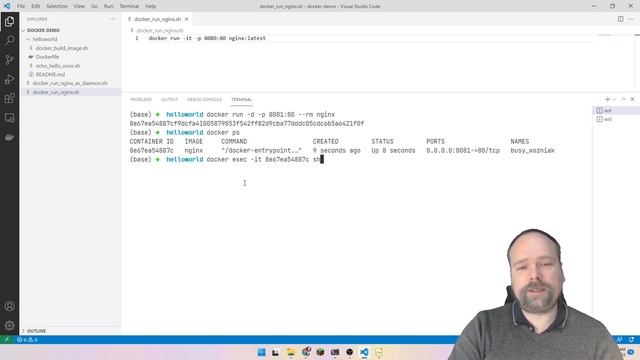
Task: Open docker_run_nginx_as_daemon.sh in the explorer
Action: (x=70, y=83)
